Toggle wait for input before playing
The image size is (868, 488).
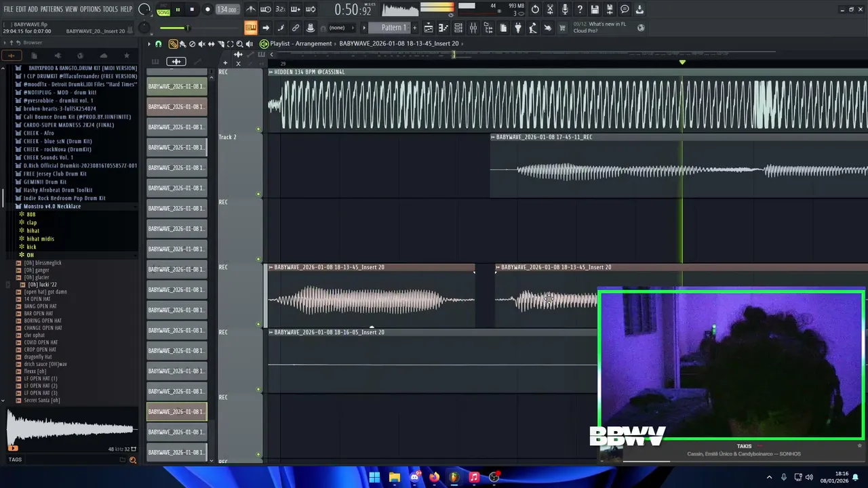[x=265, y=9]
